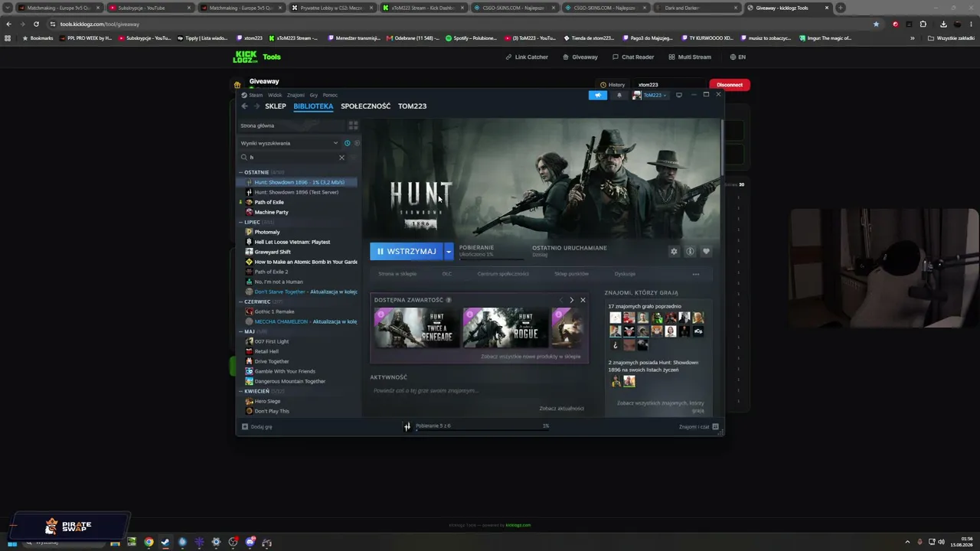Open the Steam menu

click(256, 95)
